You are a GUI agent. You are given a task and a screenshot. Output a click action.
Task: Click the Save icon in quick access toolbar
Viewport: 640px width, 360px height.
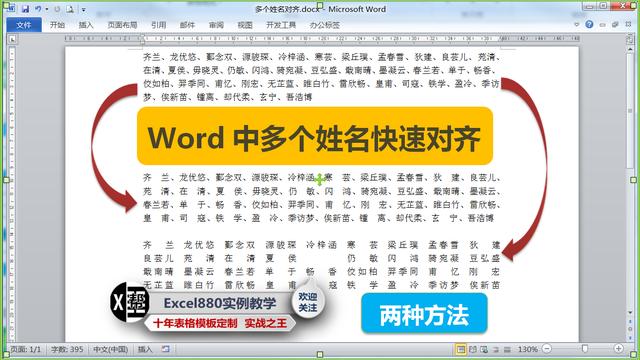(x=25, y=9)
